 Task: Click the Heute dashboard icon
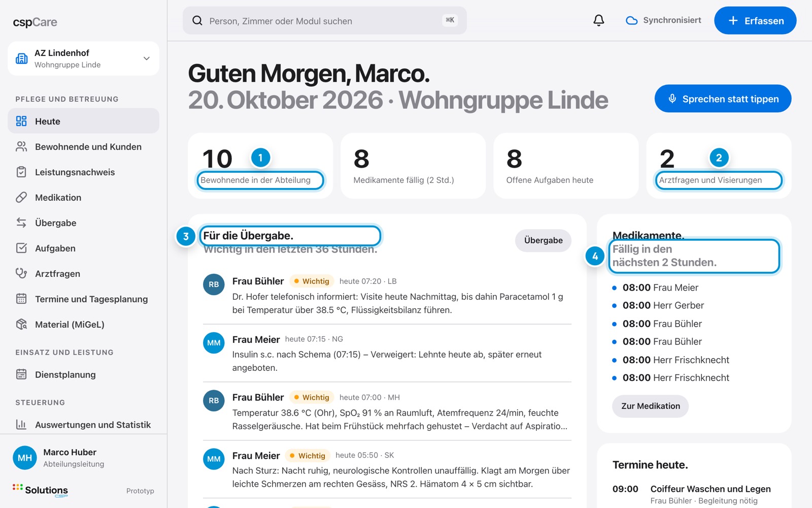21,121
